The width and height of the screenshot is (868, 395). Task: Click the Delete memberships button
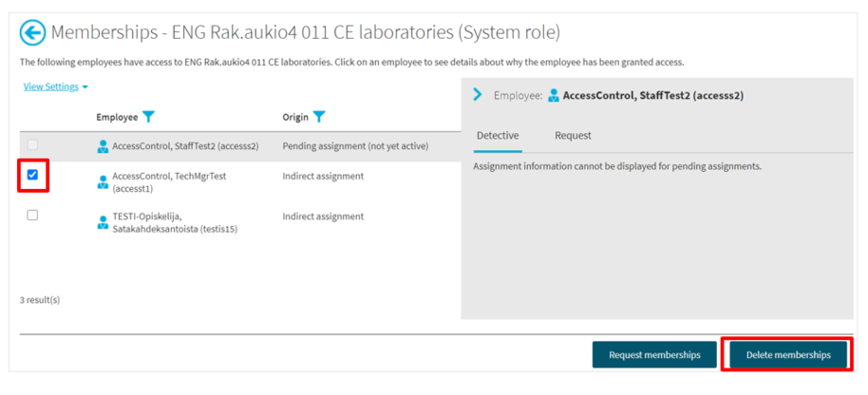point(787,355)
